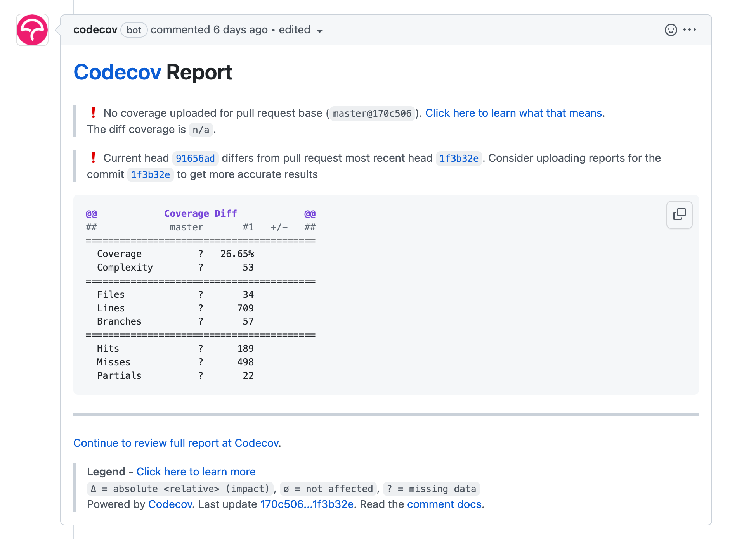Open commit 91656ad link

[x=195, y=158]
